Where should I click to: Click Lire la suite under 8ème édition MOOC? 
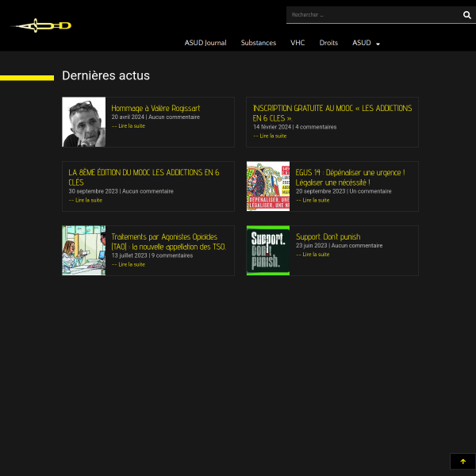click(x=86, y=201)
